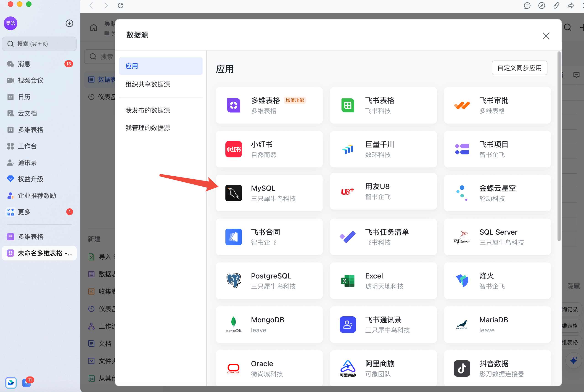Click the compass icon in top bar
The image size is (584, 392).
[542, 5]
